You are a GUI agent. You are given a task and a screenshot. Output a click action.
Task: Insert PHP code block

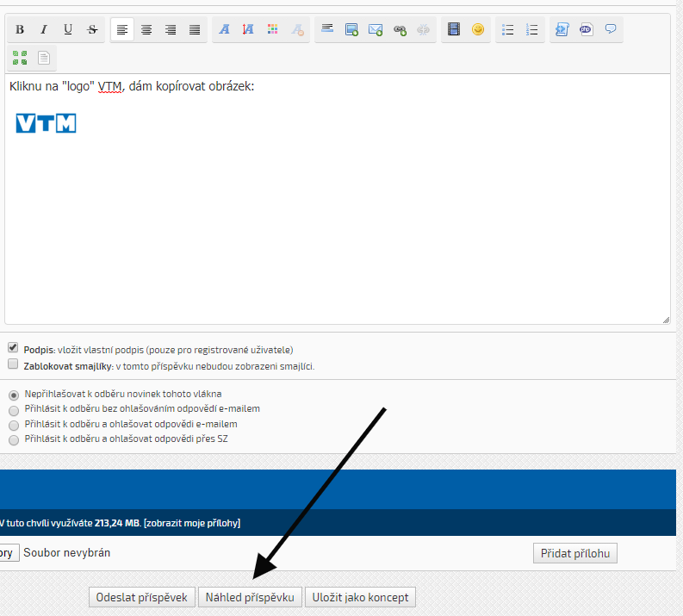pos(586,30)
